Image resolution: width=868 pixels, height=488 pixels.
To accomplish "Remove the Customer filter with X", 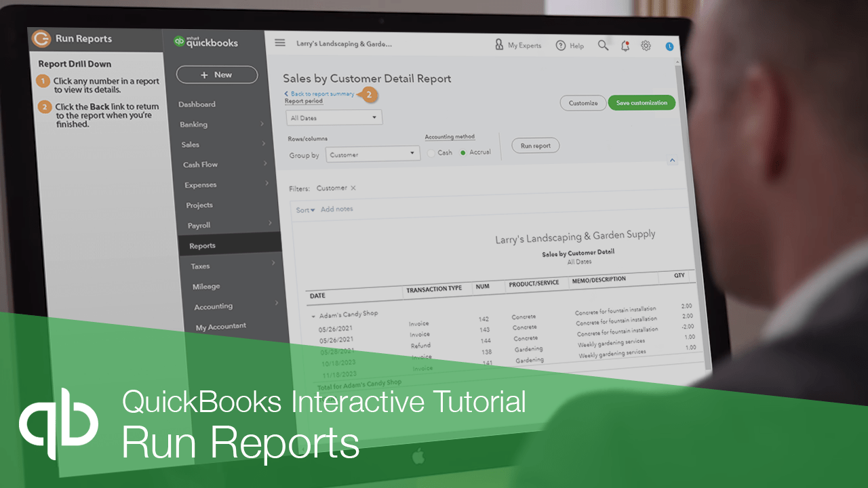I will pyautogui.click(x=353, y=188).
